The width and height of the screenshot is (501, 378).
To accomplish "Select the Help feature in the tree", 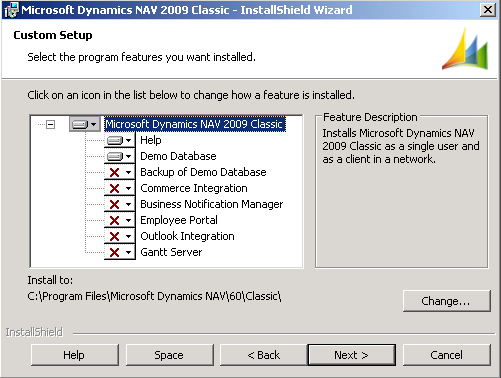I will tap(151, 140).
